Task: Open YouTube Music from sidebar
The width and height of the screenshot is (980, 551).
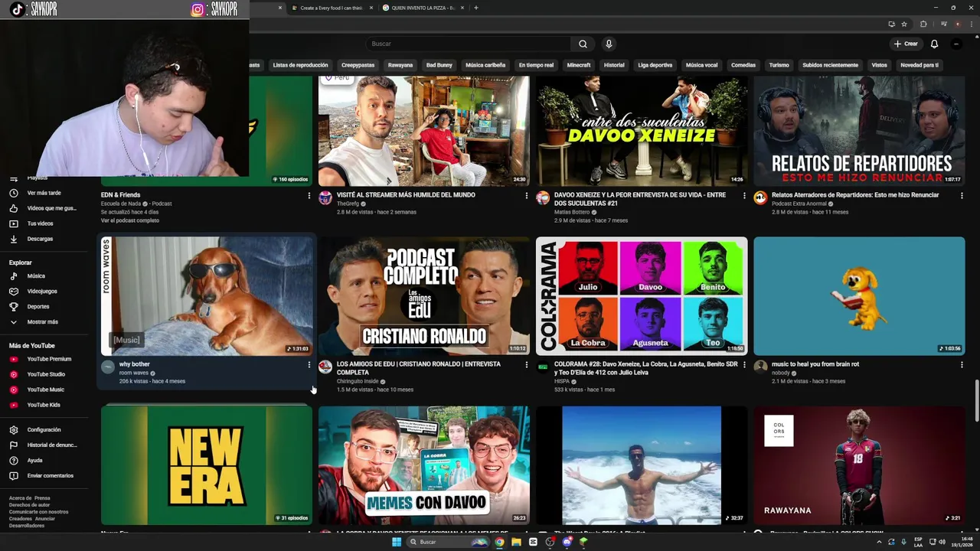Action: point(45,390)
